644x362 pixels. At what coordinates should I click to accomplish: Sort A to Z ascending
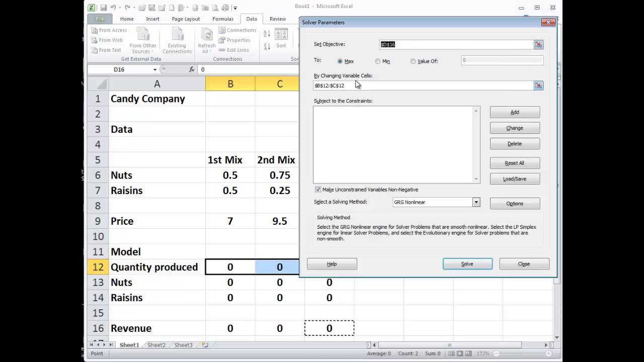267,34
